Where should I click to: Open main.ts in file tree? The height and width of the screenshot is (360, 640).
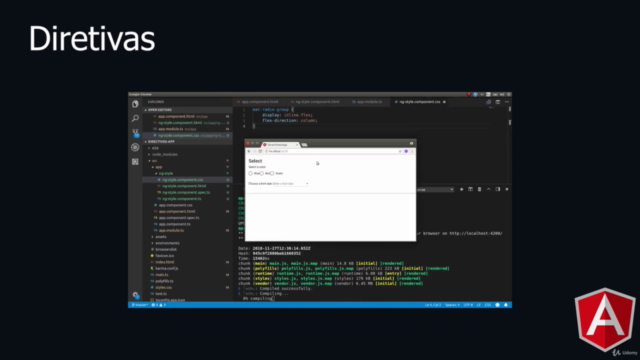(x=162, y=275)
